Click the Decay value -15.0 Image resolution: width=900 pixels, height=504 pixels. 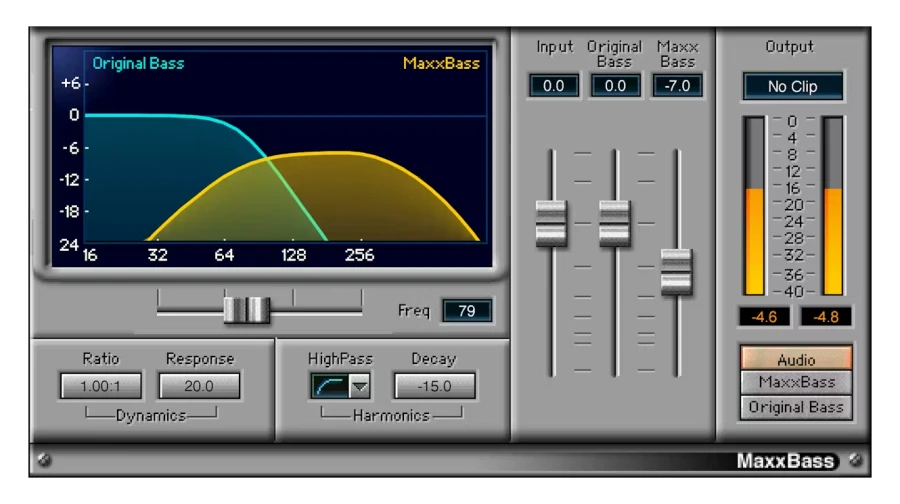pyautogui.click(x=435, y=386)
